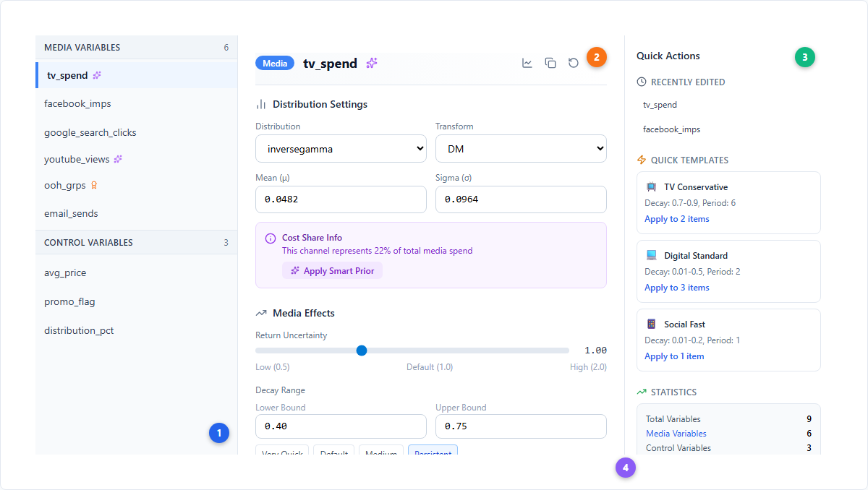
Task: Open recently edited tv_spend in Quick Actions
Action: (x=728, y=105)
